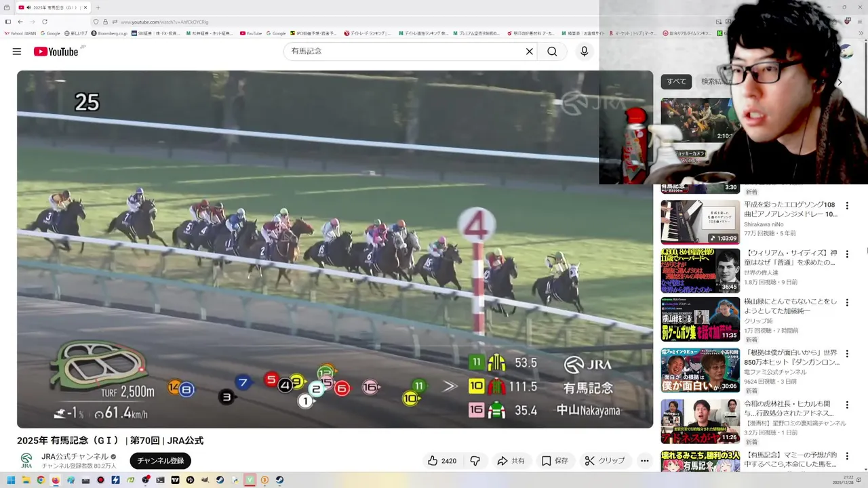Open the SBI証券 bookmark
This screenshot has width=868, height=488.
(x=155, y=33)
